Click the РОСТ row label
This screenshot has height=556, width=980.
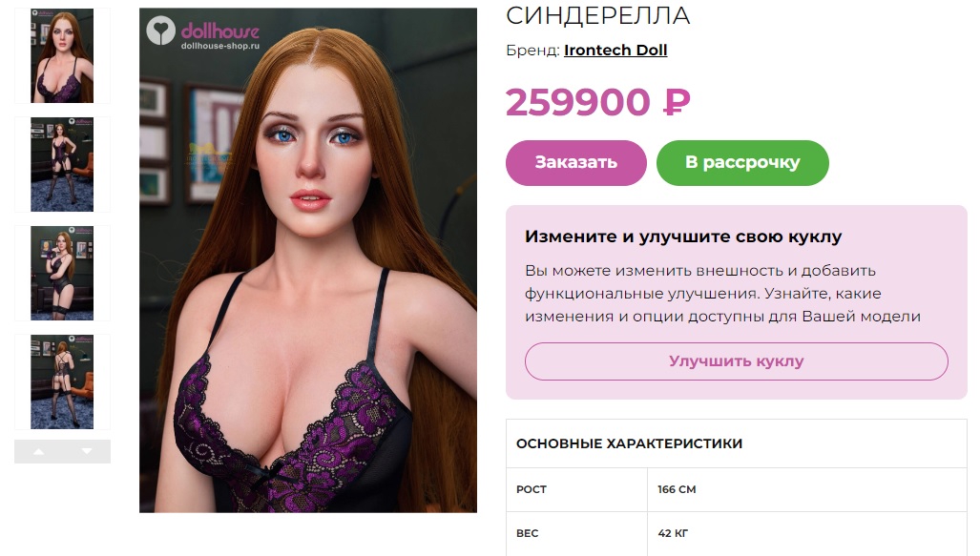coord(532,490)
